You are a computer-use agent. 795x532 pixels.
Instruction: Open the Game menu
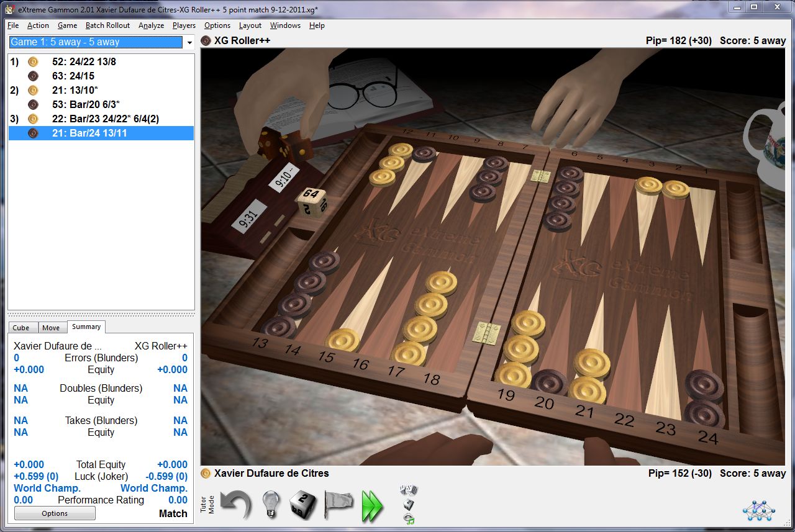pos(67,25)
